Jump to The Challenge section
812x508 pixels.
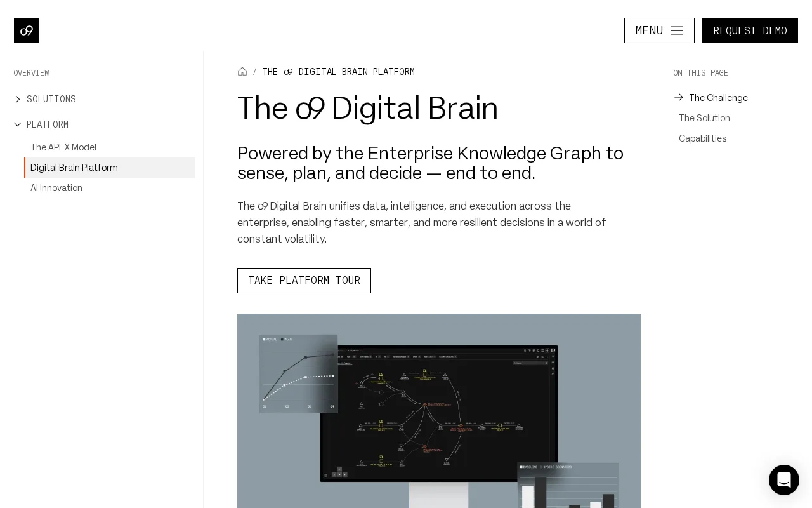(718, 98)
